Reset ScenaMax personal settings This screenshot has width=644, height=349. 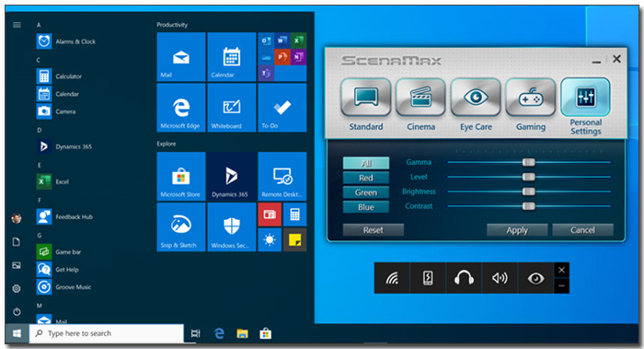point(374,230)
